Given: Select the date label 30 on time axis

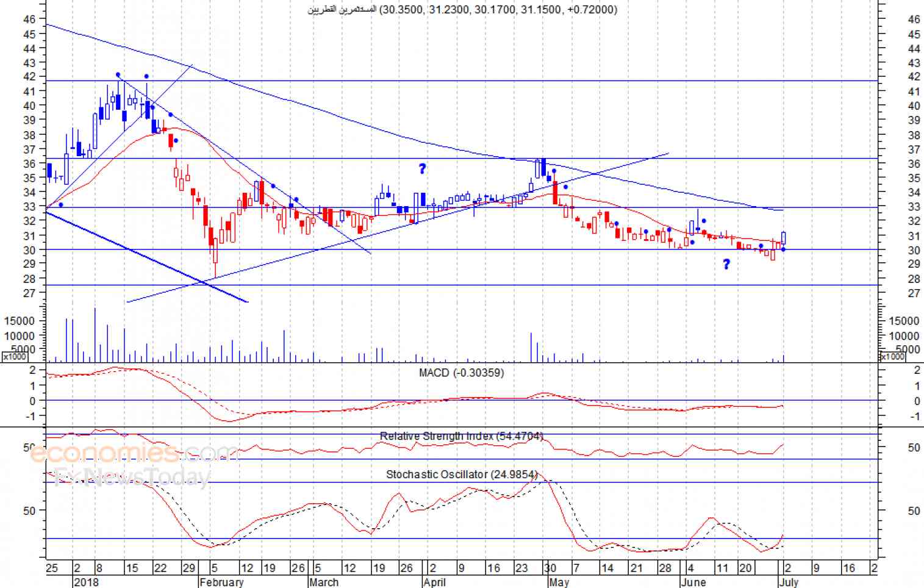Looking at the screenshot, I should (550, 568).
